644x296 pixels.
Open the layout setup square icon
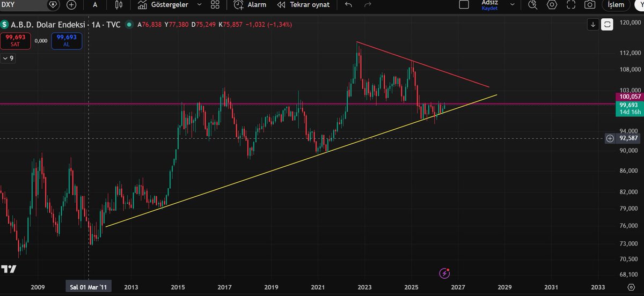click(465, 4)
